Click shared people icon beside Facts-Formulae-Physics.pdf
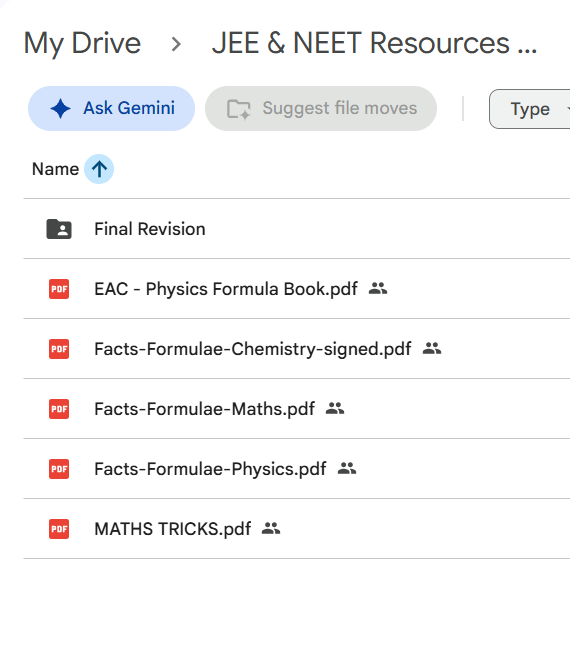Image resolution: width=570 pixels, height=647 pixels. (347, 468)
